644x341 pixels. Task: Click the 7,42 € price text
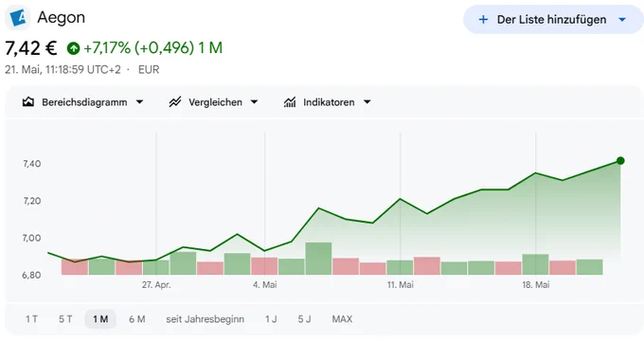31,48
